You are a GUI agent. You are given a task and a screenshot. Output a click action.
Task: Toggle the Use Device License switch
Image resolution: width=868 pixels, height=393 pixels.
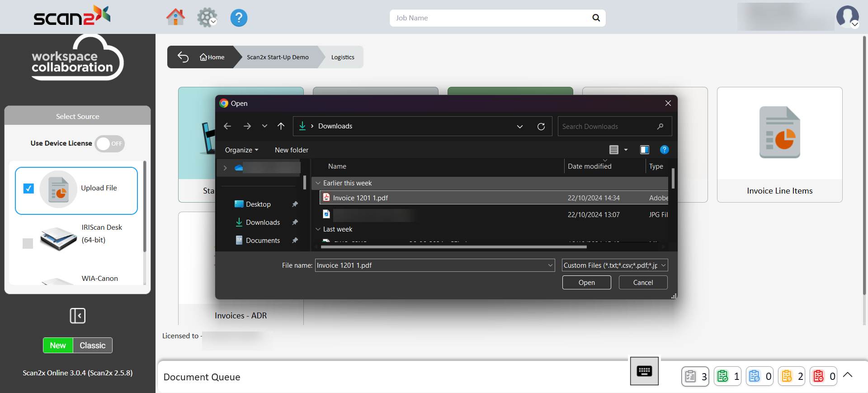click(110, 144)
